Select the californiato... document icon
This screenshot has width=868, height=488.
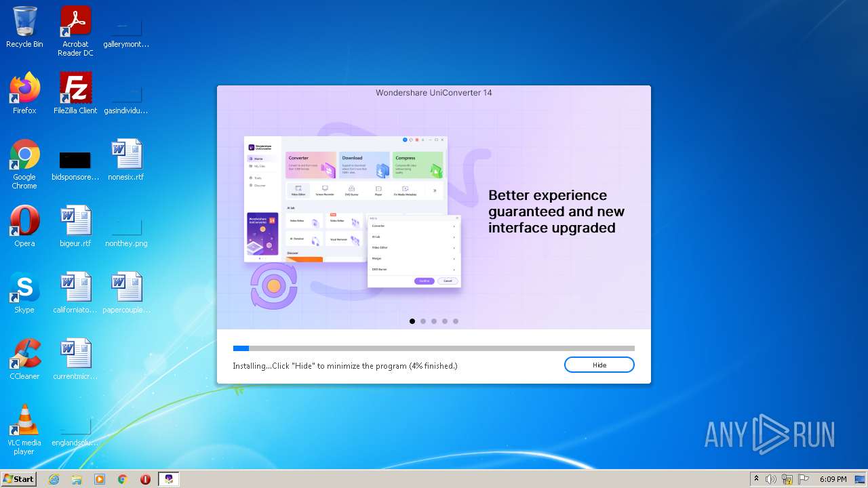[x=75, y=293]
